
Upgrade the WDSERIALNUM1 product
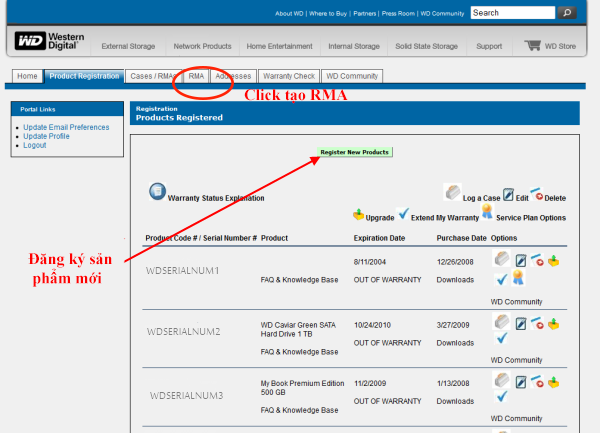[x=553, y=261]
